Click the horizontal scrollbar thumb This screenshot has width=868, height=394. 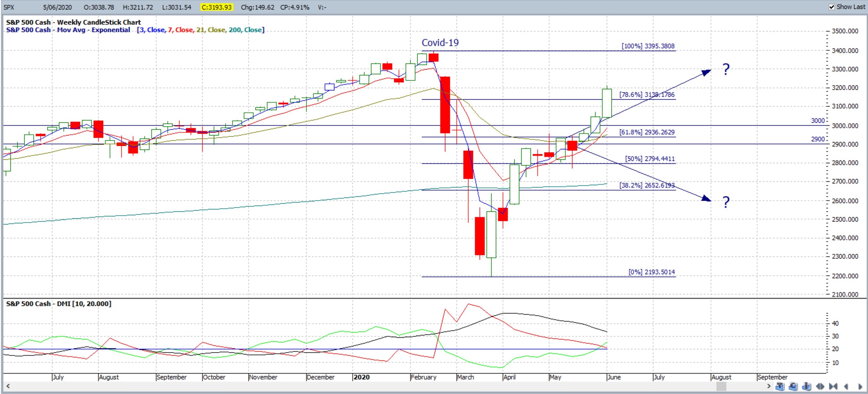tap(721, 386)
